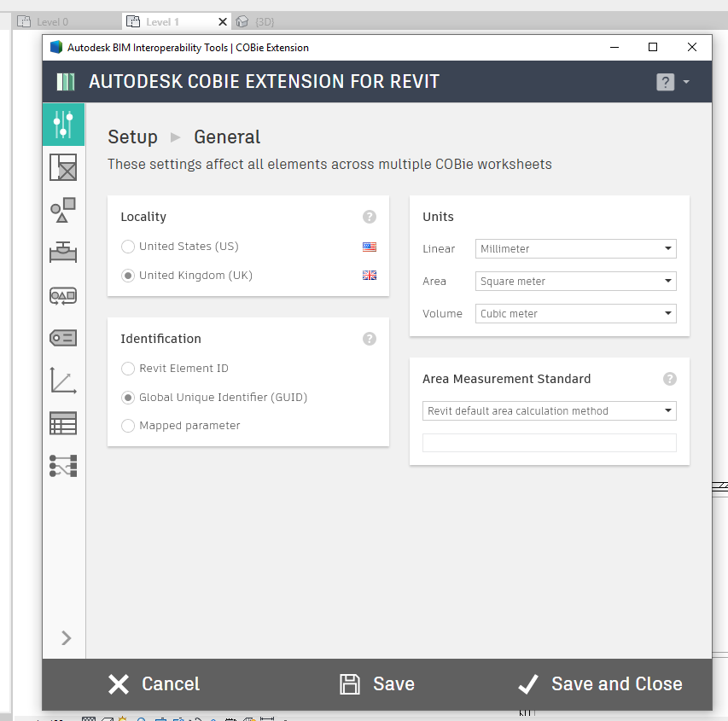Image resolution: width=728 pixels, height=721 pixels.
Task: Expand the Linear units dropdown
Action: point(576,249)
